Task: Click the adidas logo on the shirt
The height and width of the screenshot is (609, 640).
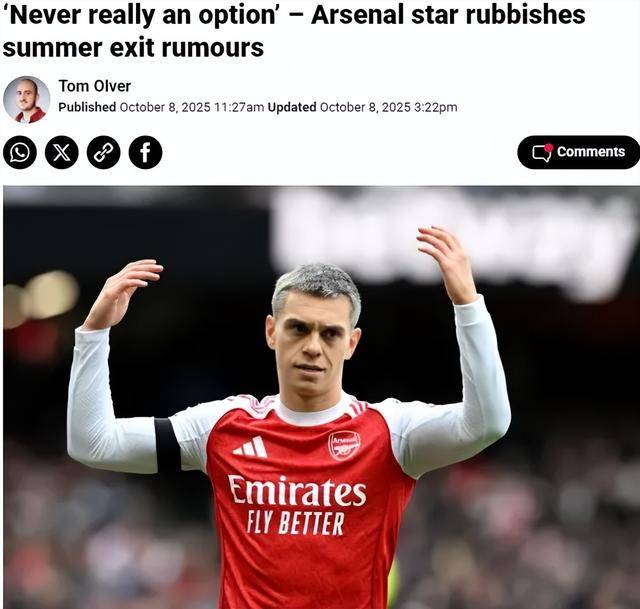Action: (251, 447)
